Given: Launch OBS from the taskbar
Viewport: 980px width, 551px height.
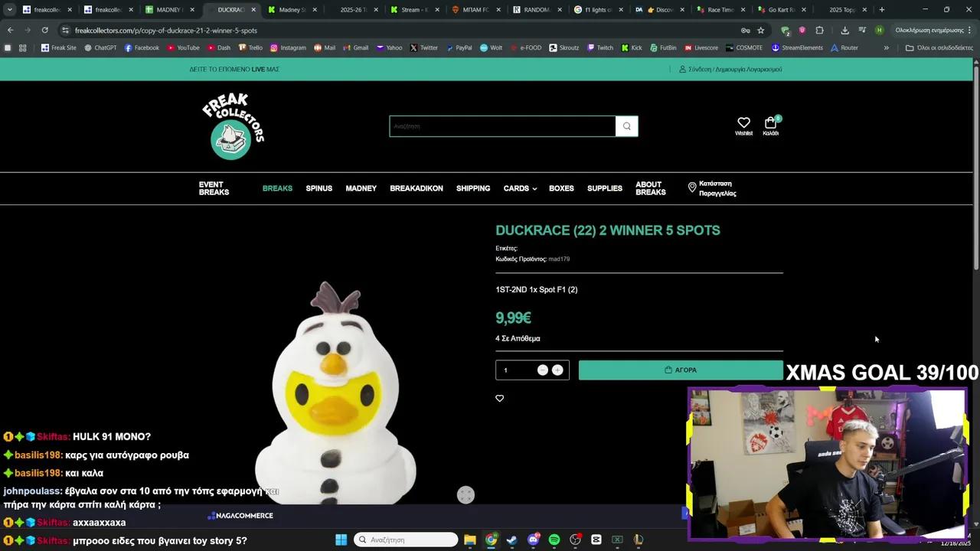Looking at the screenshot, I should [x=575, y=540].
